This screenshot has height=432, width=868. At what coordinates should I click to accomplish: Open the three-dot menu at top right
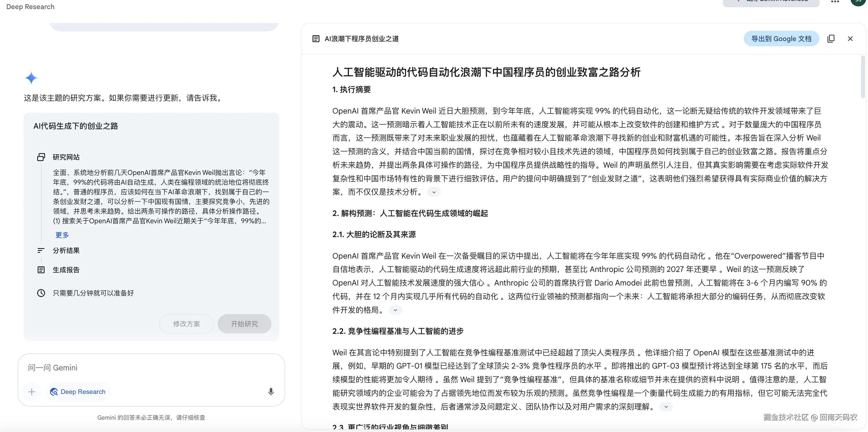835,2
